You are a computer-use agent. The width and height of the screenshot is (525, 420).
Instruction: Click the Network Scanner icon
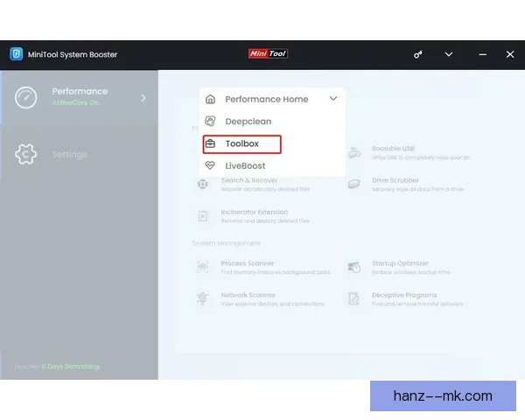coord(203,298)
